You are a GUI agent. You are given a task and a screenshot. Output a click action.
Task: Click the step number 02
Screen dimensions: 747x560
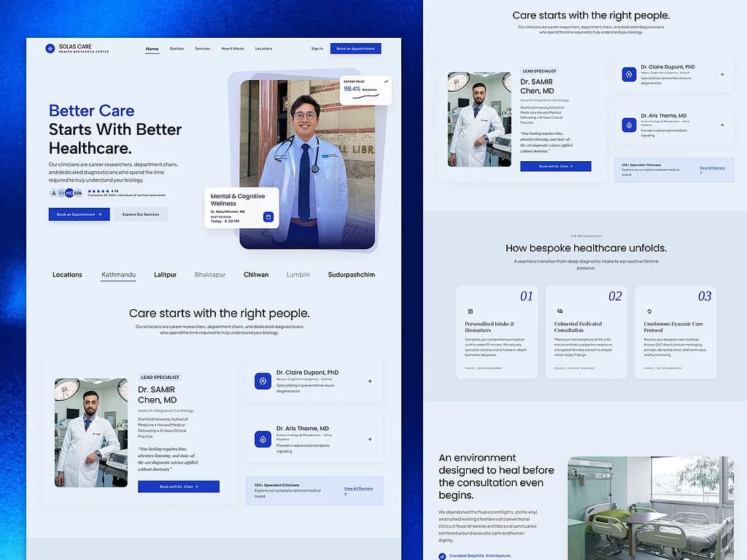615,296
